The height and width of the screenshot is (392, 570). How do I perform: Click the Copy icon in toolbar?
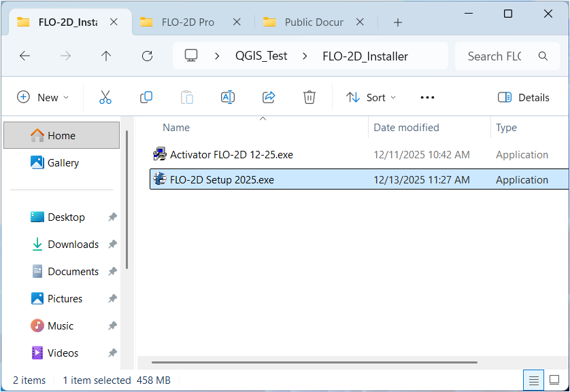146,97
